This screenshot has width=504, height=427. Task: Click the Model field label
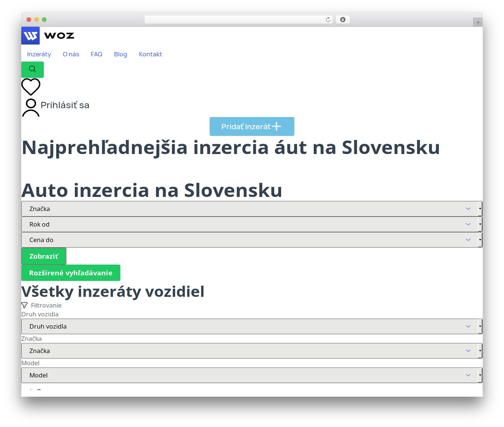tap(30, 363)
